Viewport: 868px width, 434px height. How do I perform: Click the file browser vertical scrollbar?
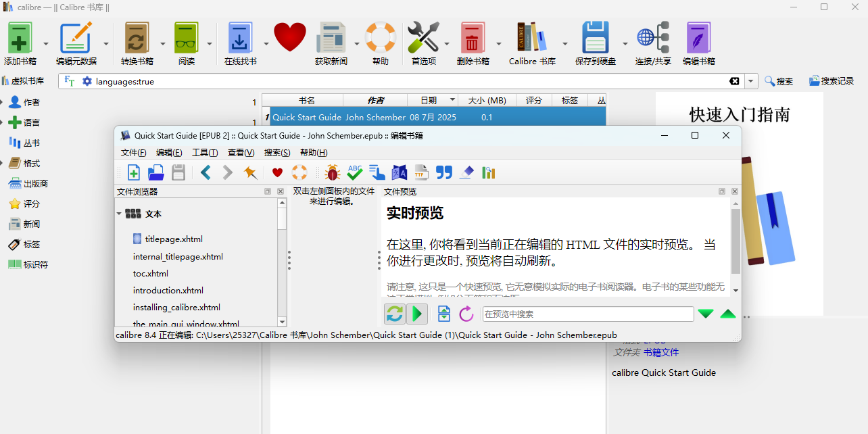(282, 262)
